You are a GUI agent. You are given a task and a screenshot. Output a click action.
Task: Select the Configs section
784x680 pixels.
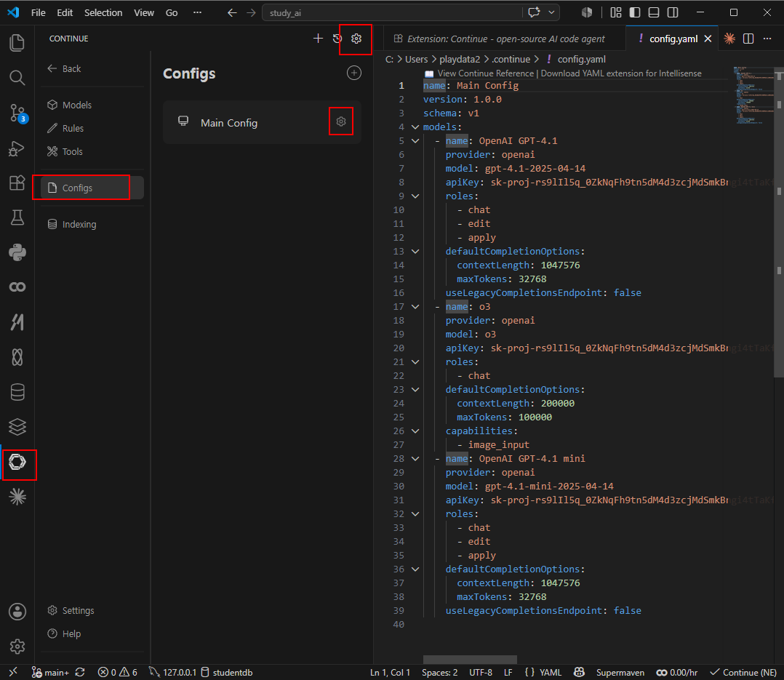(x=92, y=188)
